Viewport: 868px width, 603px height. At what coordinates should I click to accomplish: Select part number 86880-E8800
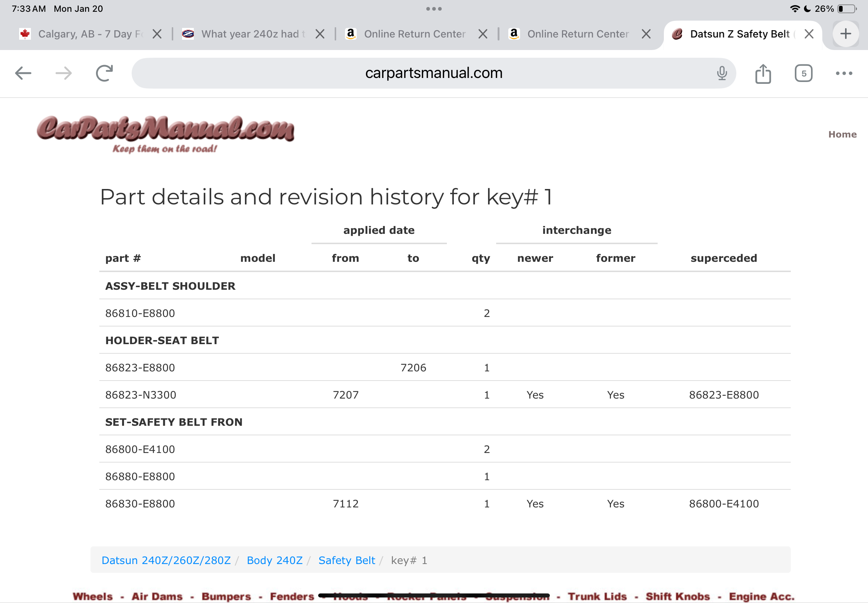[140, 477]
